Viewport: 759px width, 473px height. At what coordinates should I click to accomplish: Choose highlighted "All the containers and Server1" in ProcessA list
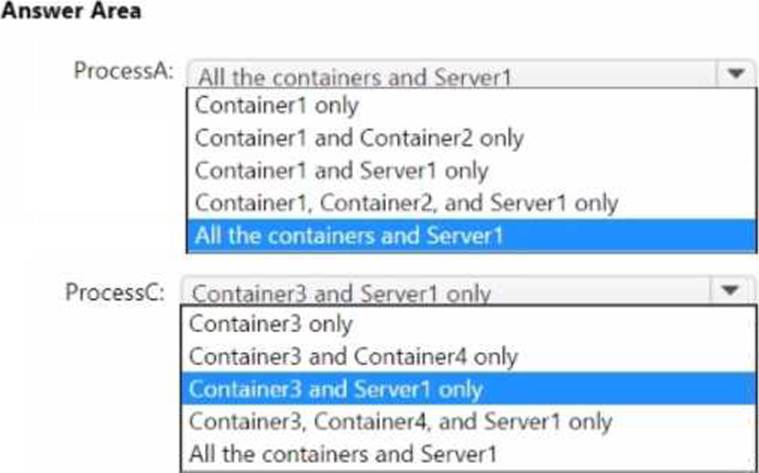click(349, 236)
